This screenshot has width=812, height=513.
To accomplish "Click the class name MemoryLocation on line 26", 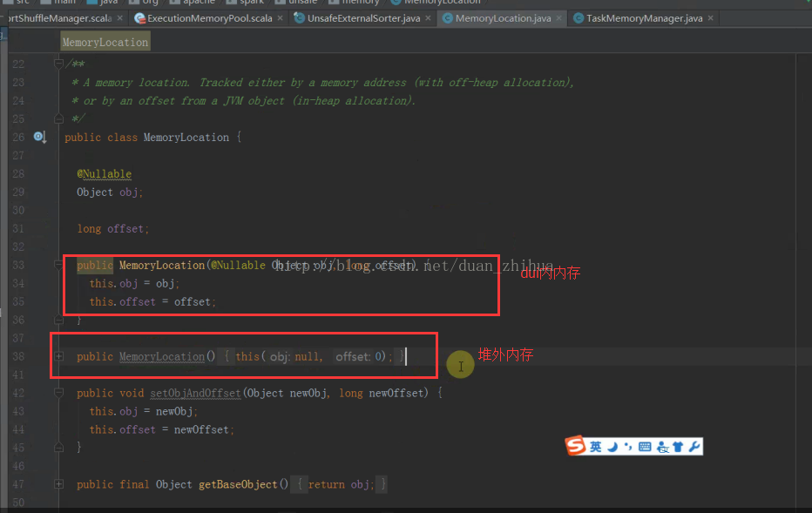I will pos(186,138).
